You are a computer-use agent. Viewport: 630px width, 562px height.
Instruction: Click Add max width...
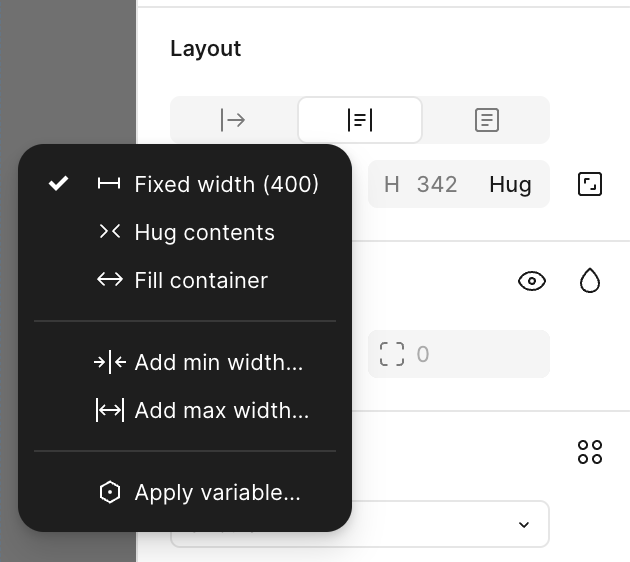221,410
